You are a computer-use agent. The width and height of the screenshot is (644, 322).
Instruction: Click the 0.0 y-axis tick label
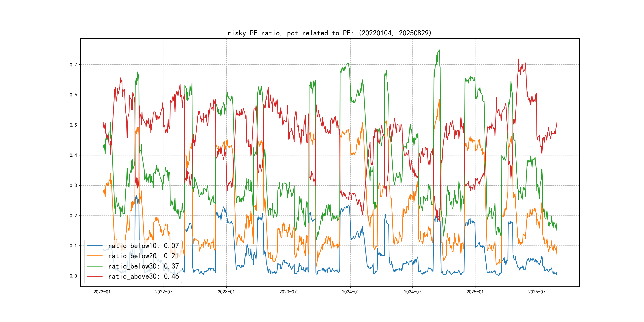coord(73,276)
